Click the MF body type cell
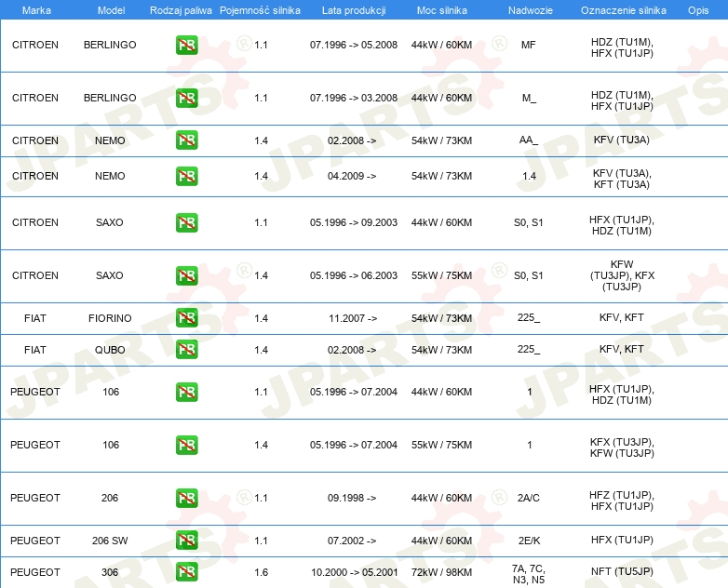The image size is (728, 588). click(x=529, y=45)
